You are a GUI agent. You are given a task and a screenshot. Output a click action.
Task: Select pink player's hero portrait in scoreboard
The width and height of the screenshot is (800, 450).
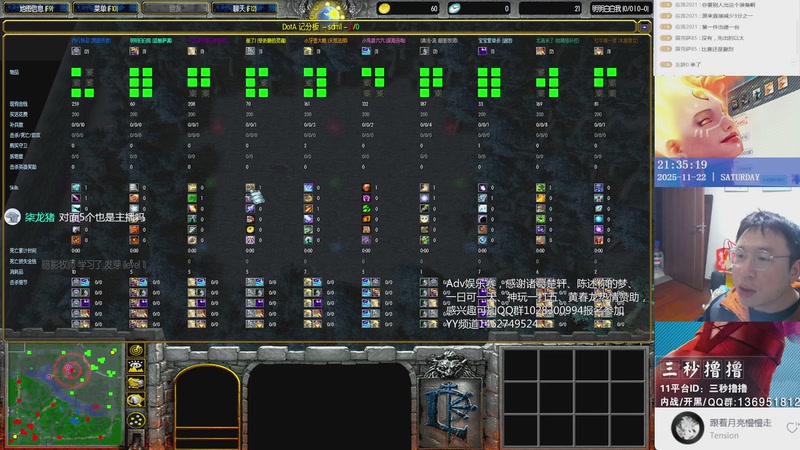click(366, 51)
